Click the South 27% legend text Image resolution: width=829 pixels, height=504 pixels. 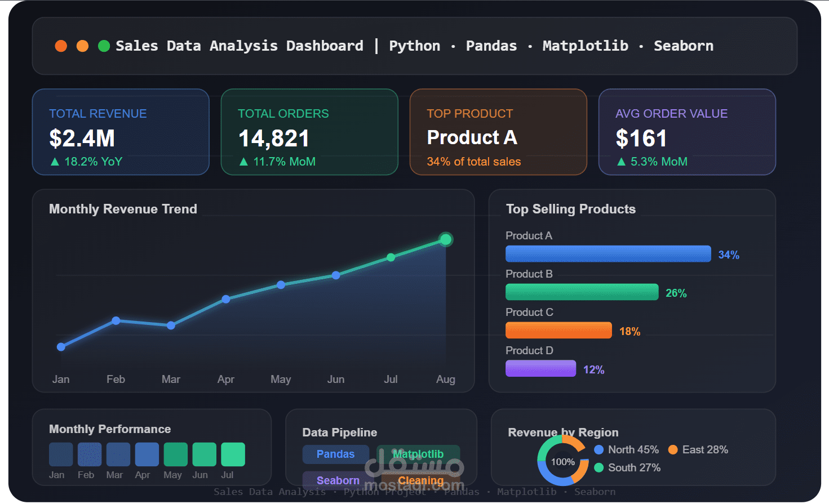pyautogui.click(x=635, y=467)
